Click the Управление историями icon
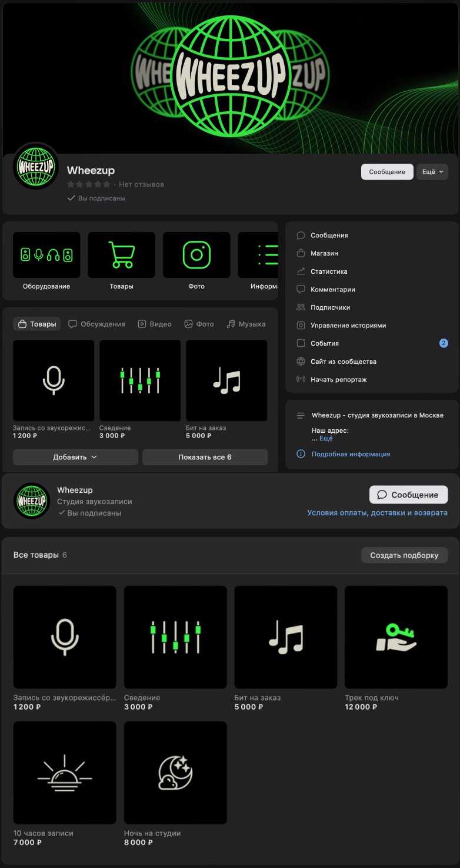 pos(301,326)
